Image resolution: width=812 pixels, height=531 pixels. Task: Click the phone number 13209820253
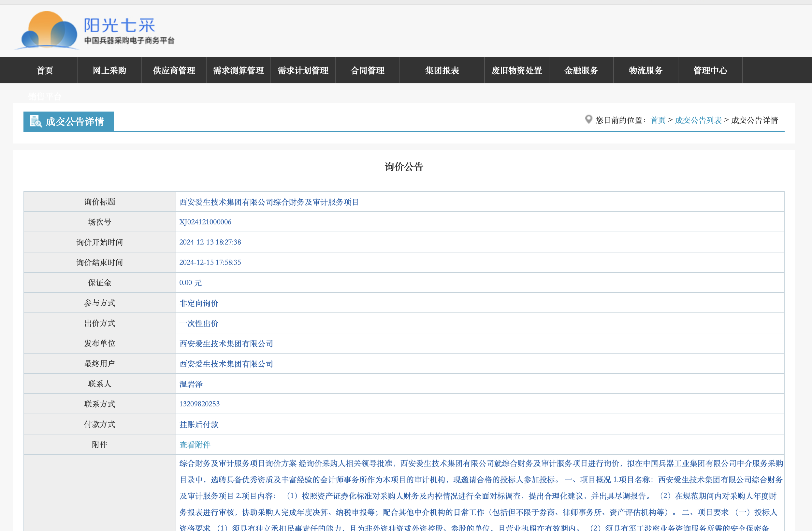coord(199,404)
